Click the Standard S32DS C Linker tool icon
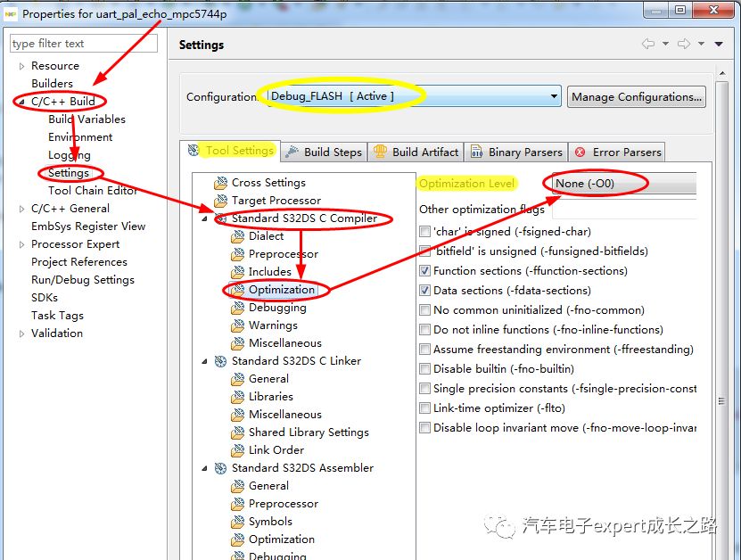The height and width of the screenshot is (560, 741). [x=220, y=361]
